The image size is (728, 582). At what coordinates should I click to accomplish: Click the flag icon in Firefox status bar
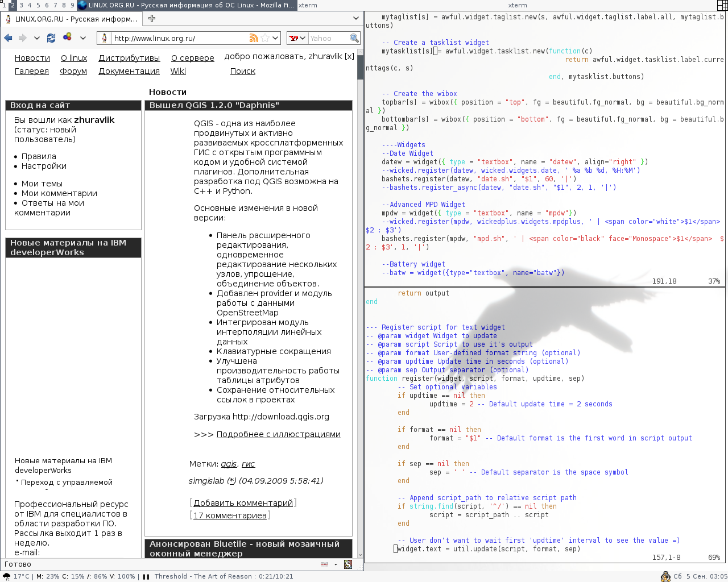click(x=324, y=564)
